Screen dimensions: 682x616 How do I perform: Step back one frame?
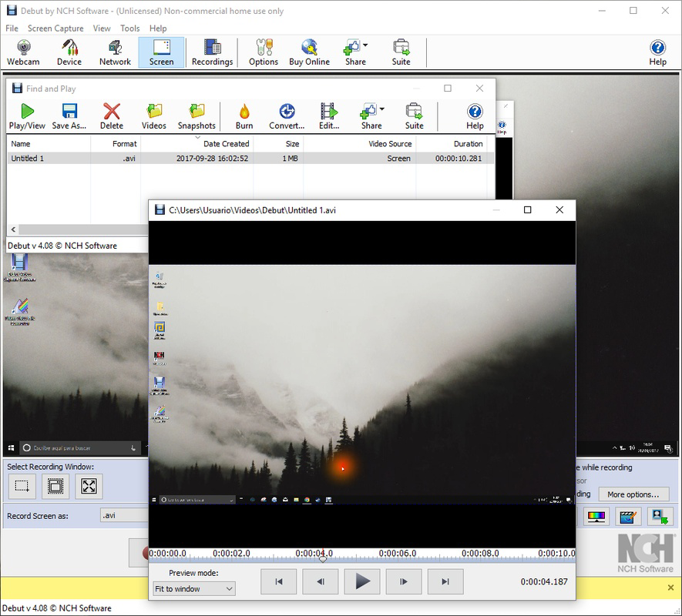pos(321,581)
